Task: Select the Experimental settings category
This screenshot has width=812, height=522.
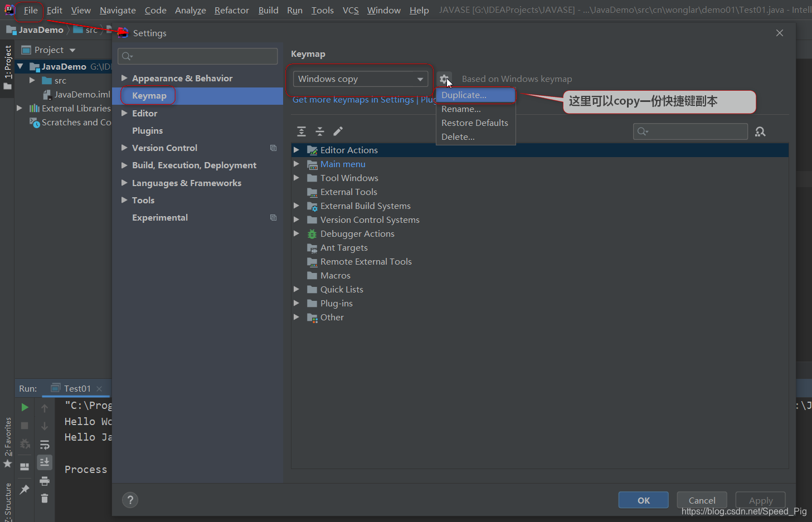Action: (160, 217)
